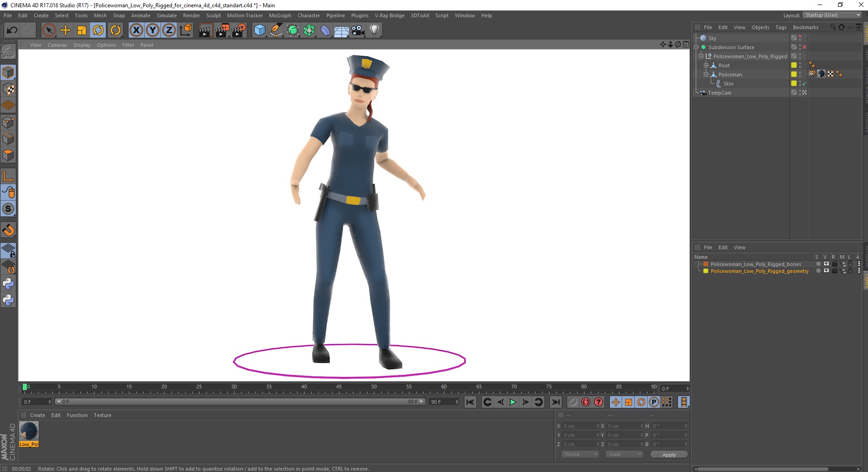868x472 pixels.
Task: Toggle the Z axis lock
Action: 169,30
